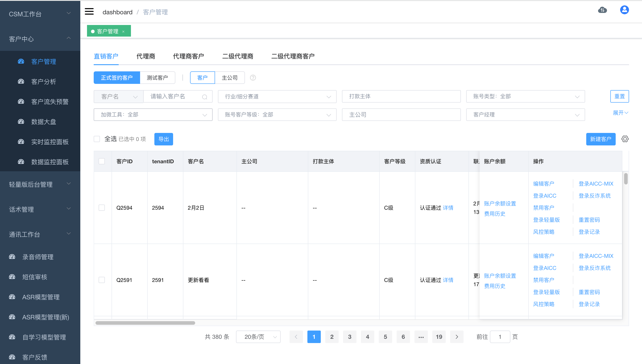The width and height of the screenshot is (642, 364).
Task: Switch to 正式签约客户 toggle
Action: point(117,78)
